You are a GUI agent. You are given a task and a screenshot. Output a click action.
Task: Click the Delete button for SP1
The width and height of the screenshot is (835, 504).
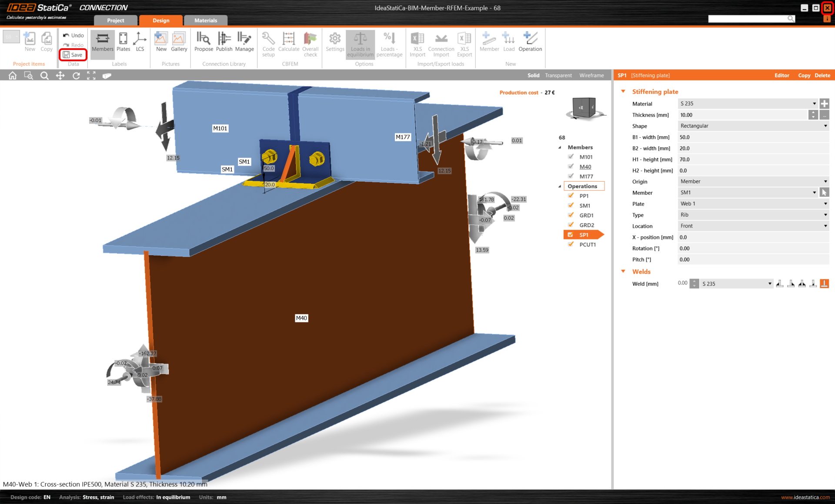click(x=822, y=76)
